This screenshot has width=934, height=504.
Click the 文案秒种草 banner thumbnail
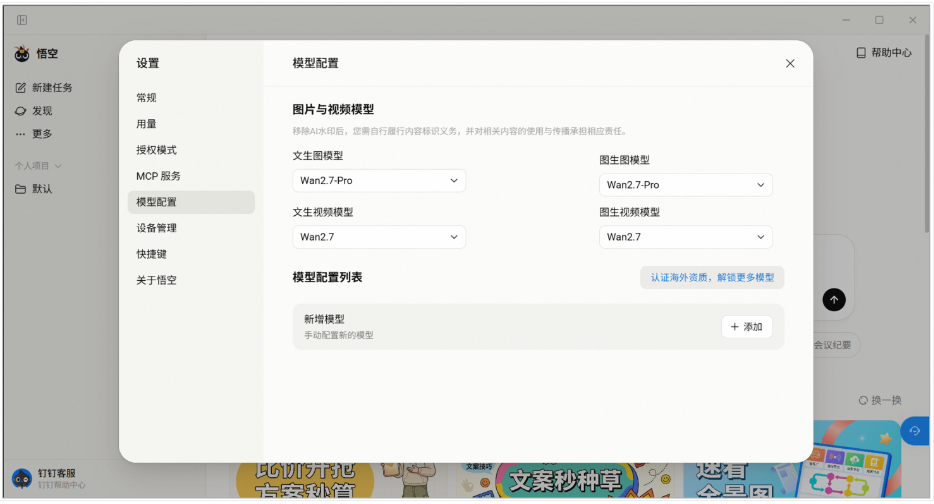pos(566,480)
